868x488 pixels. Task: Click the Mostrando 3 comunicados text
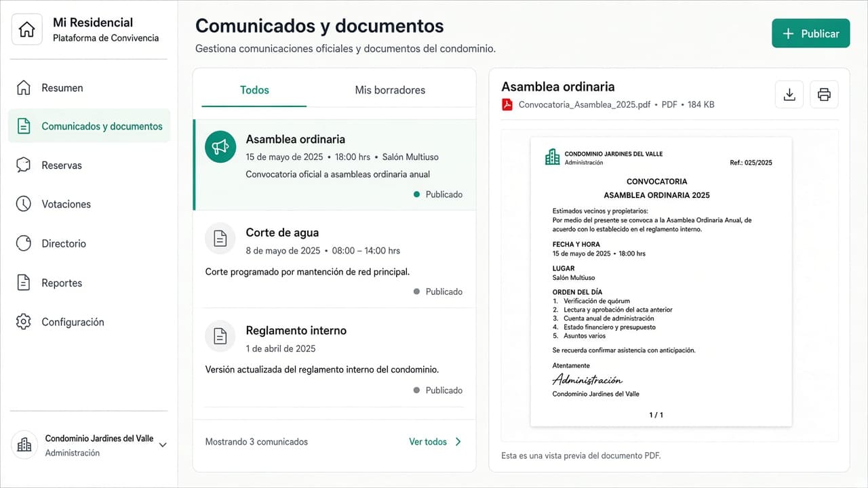click(256, 442)
